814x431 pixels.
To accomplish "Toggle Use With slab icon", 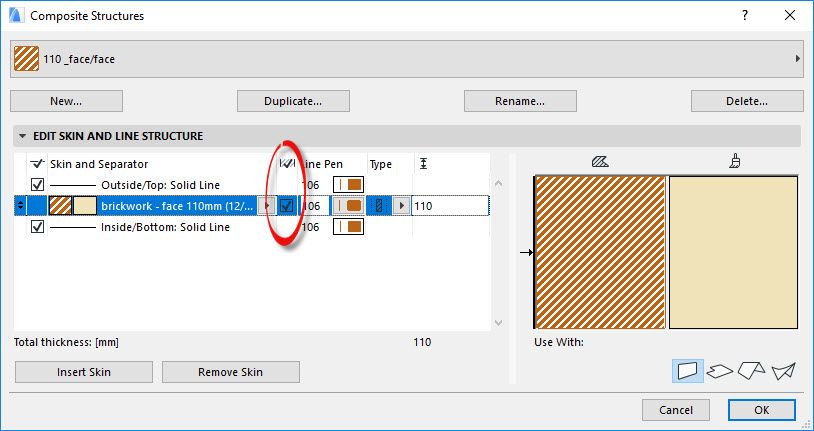I will pyautogui.click(x=720, y=371).
